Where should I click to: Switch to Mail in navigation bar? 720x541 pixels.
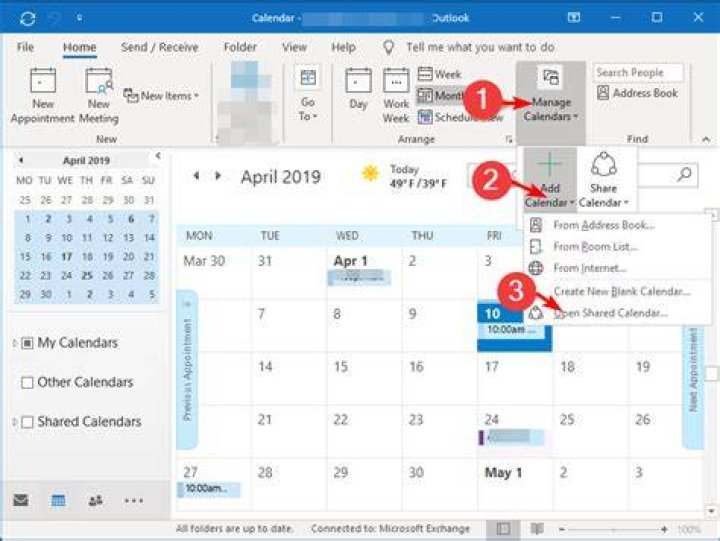(21, 500)
